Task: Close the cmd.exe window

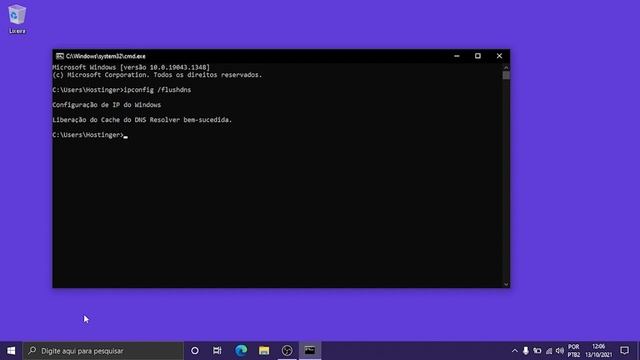Action: coord(499,56)
